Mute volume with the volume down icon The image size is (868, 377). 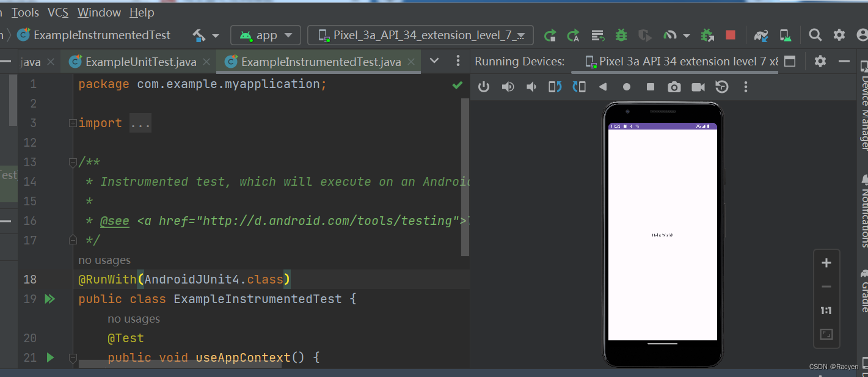531,87
